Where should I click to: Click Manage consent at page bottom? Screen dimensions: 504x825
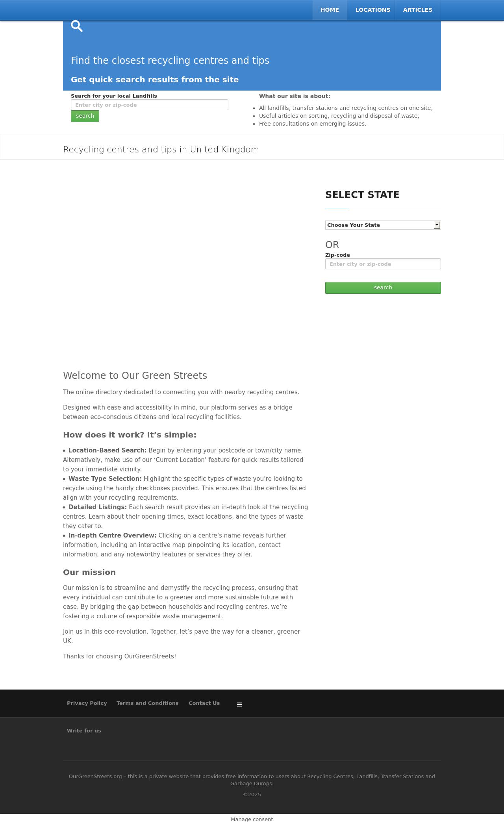[252, 819]
